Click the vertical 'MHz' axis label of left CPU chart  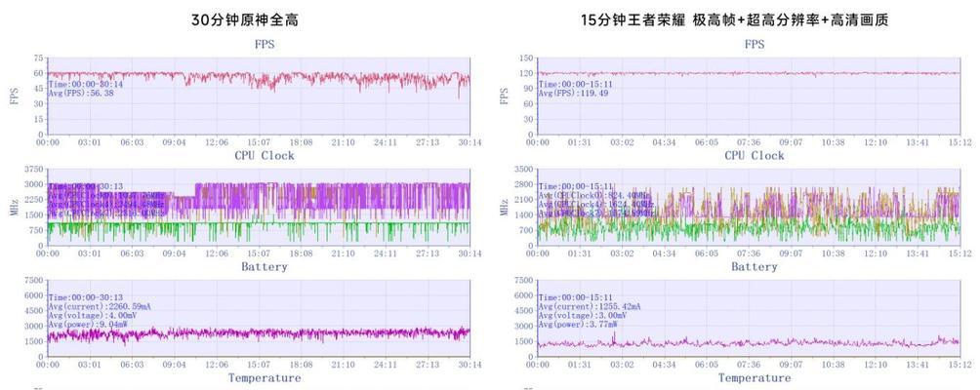click(x=15, y=208)
